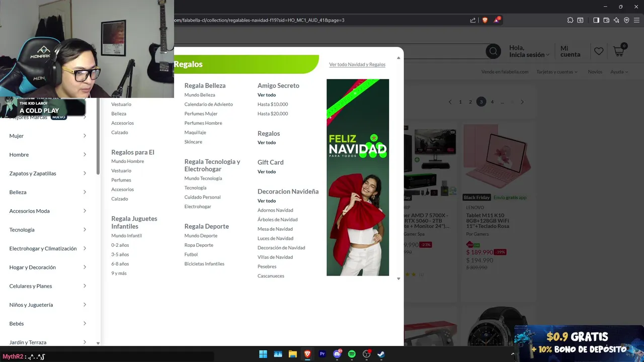Viewport: 644px width, 362px height.
Task: Go to previous results page arrow
Action: [450, 102]
